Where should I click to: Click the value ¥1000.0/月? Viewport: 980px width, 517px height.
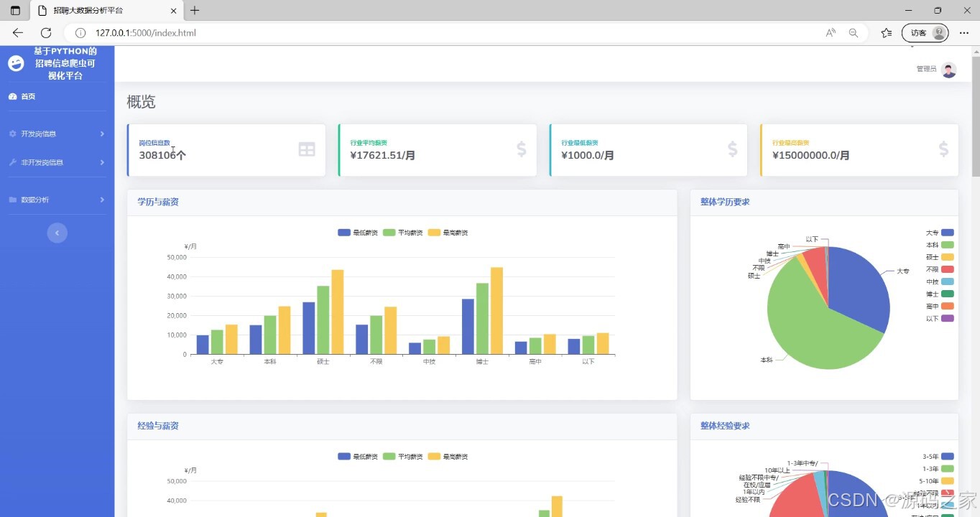[x=588, y=155]
